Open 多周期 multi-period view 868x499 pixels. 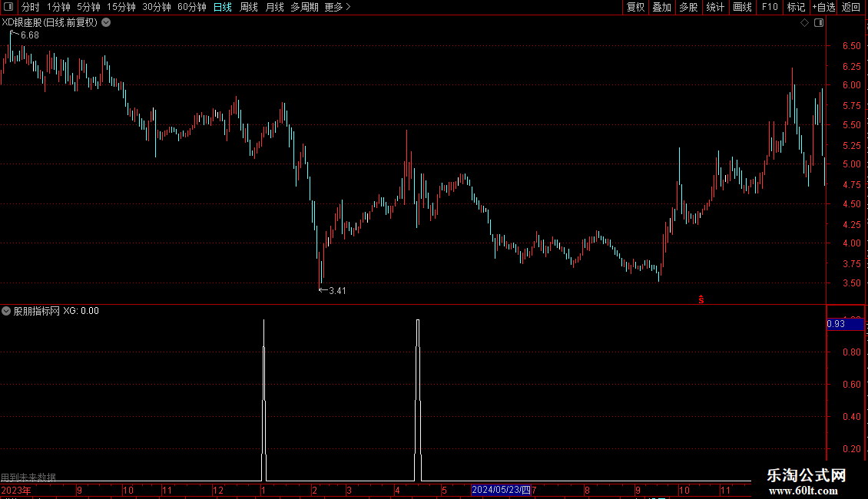coord(304,7)
